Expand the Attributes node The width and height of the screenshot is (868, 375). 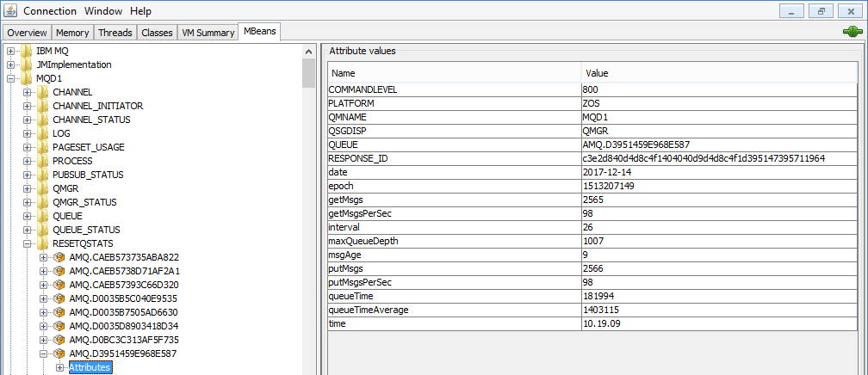pos(60,367)
